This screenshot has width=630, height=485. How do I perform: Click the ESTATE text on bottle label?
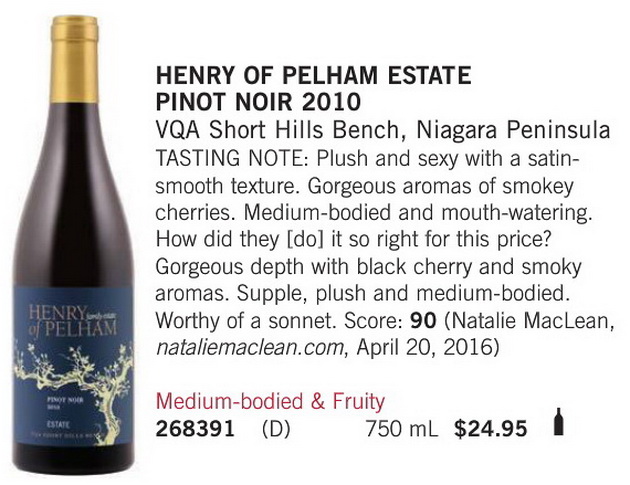(59, 424)
